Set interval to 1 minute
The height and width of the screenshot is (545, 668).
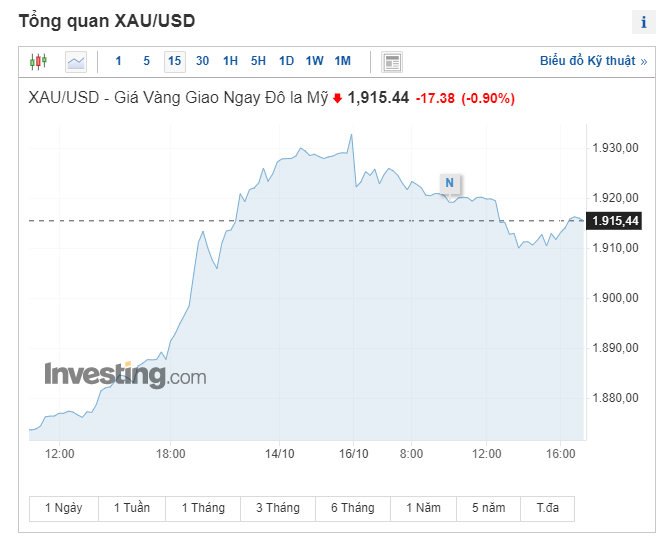point(118,61)
